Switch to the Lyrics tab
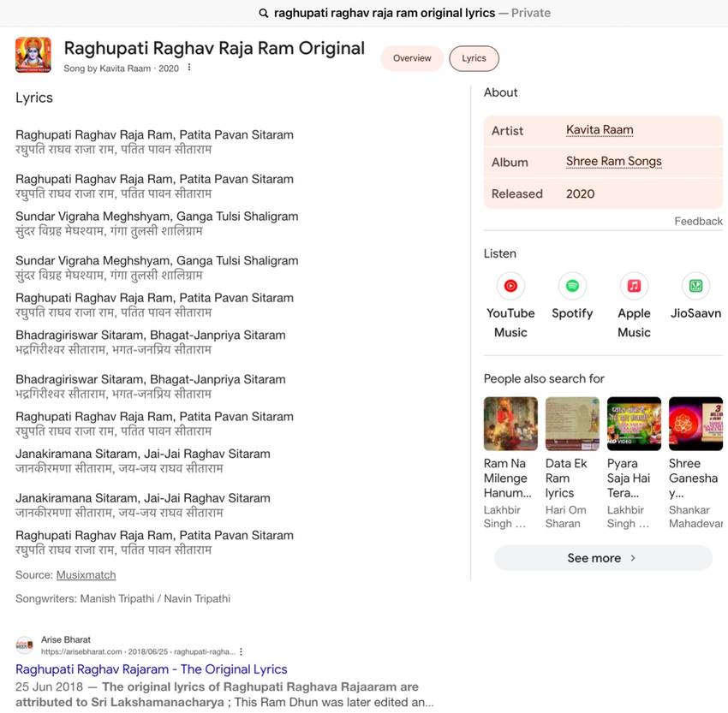 click(x=474, y=58)
